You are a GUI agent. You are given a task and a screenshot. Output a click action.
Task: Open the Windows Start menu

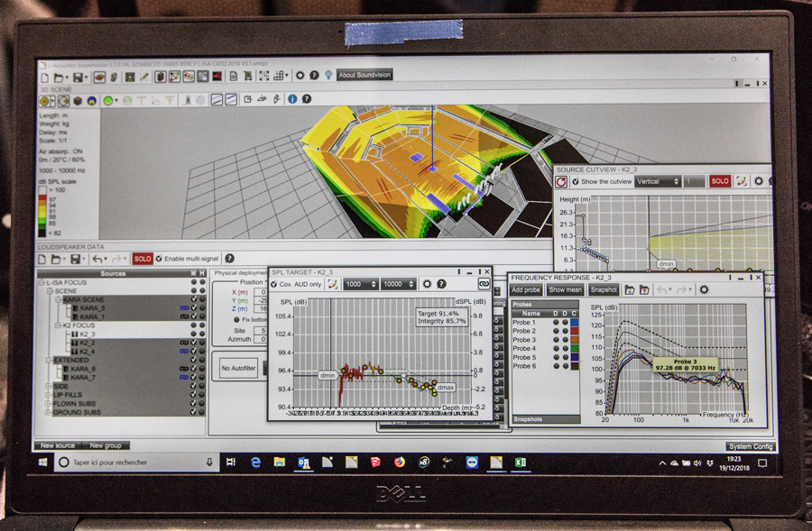(x=43, y=462)
